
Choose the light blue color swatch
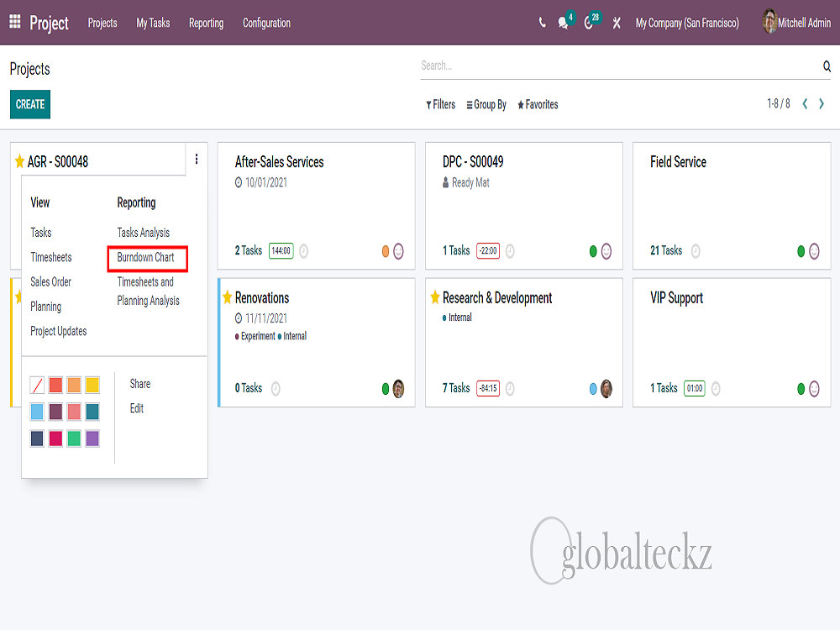click(x=37, y=412)
